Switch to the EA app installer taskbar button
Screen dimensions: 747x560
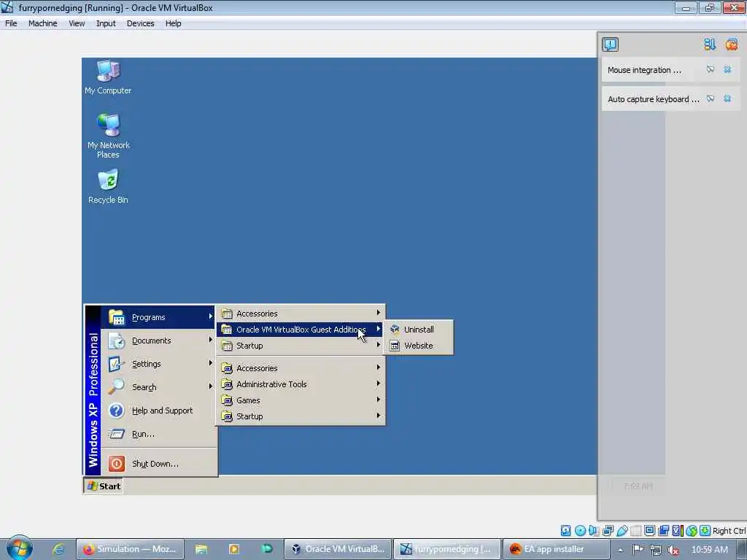[555, 549]
